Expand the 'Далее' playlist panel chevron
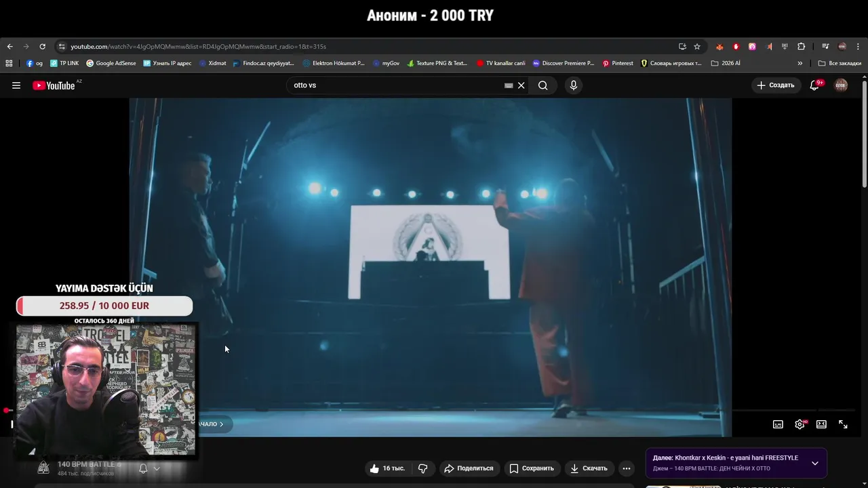Viewport: 868px width, 488px height. tap(815, 464)
